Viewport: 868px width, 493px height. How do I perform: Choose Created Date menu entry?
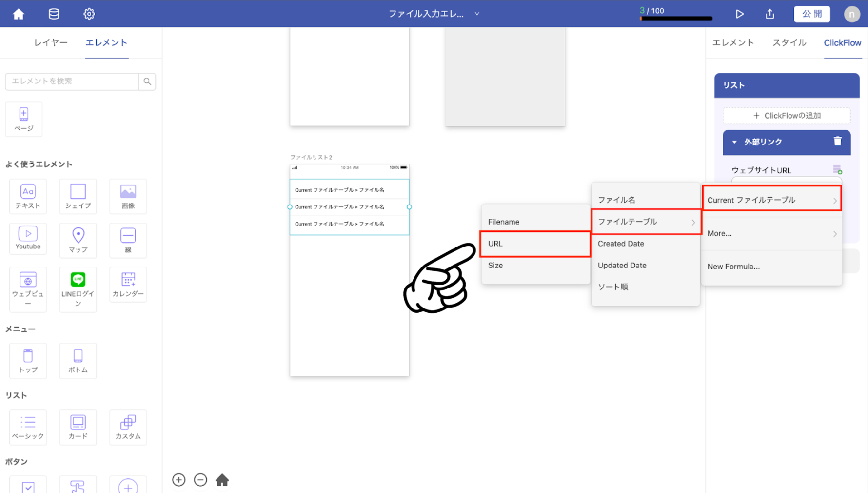tap(646, 244)
